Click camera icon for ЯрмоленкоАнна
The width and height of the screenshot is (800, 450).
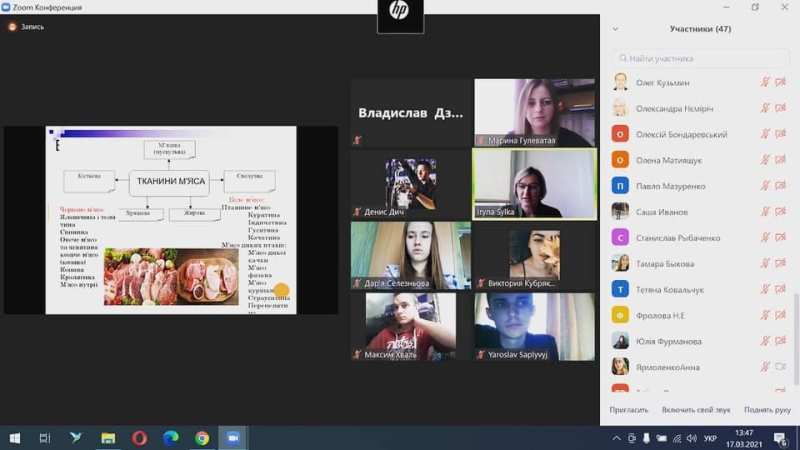(x=780, y=367)
